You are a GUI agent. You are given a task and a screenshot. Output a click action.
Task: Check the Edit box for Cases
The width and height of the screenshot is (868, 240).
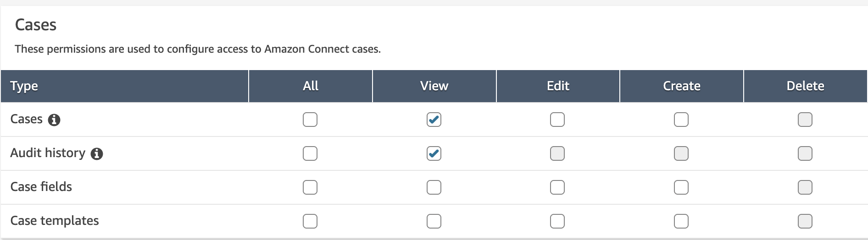[557, 120]
